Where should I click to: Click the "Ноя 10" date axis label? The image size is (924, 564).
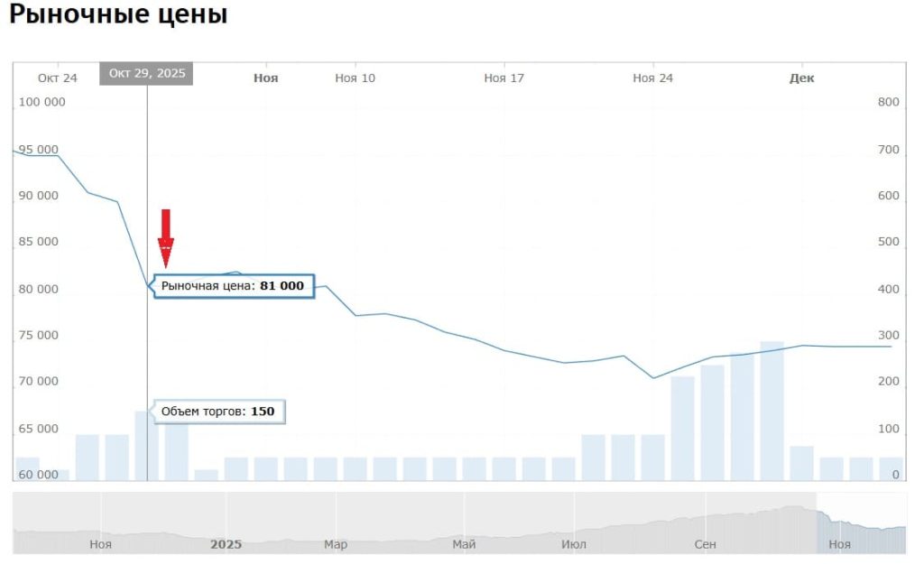click(355, 79)
